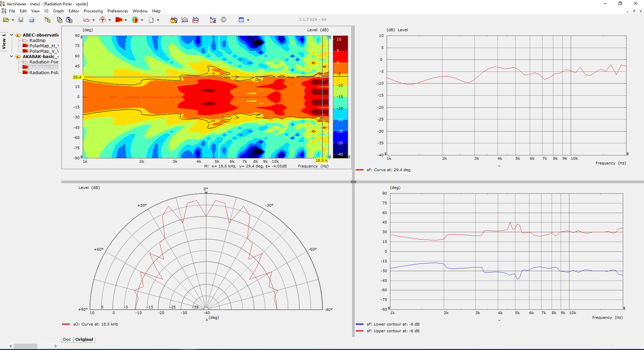The image size is (644, 350).
Task: Collapse the AKABAK-basic tree node
Action: click(12, 56)
